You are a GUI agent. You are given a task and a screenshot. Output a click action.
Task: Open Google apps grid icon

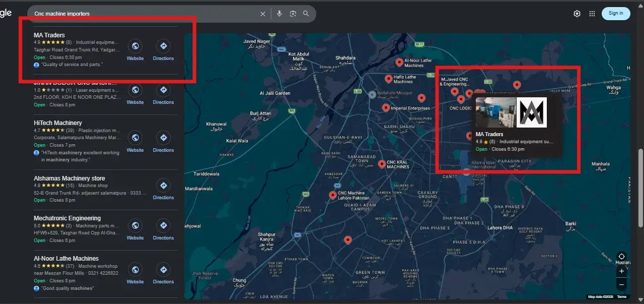tap(592, 14)
